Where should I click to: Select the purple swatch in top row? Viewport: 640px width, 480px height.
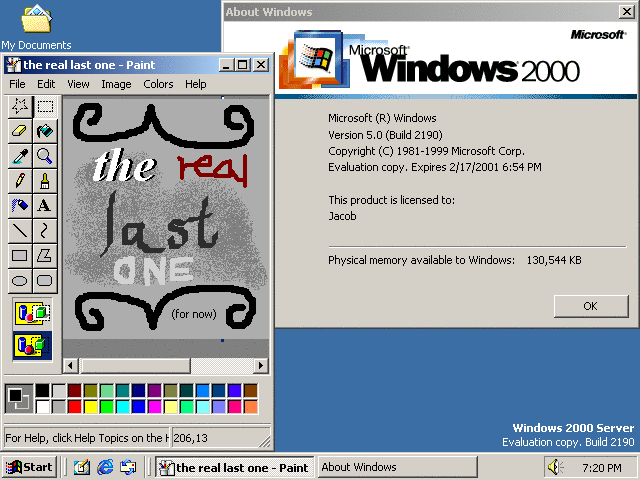[155, 391]
